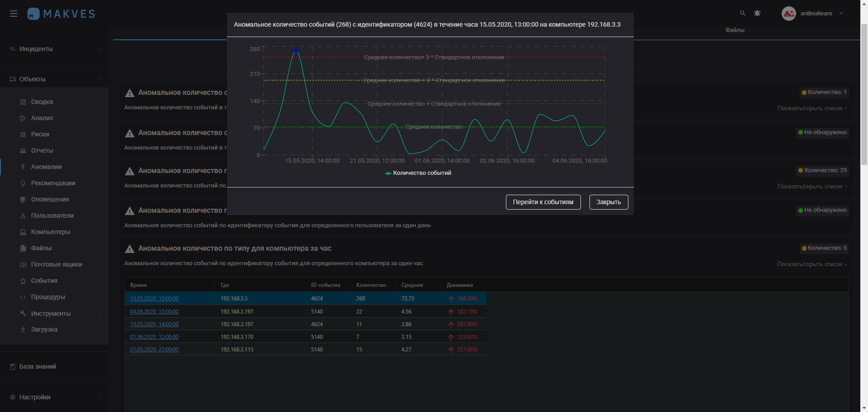Click the Риски sidebar icon

click(x=23, y=134)
